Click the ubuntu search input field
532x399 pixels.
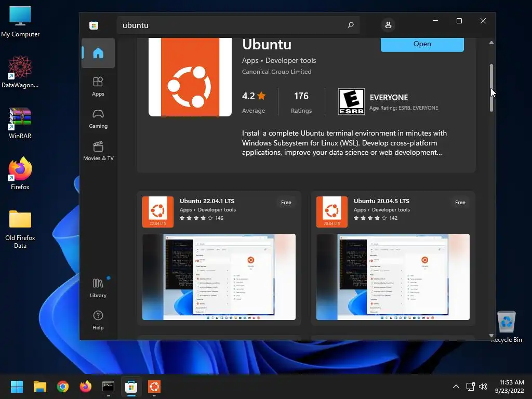pos(238,25)
